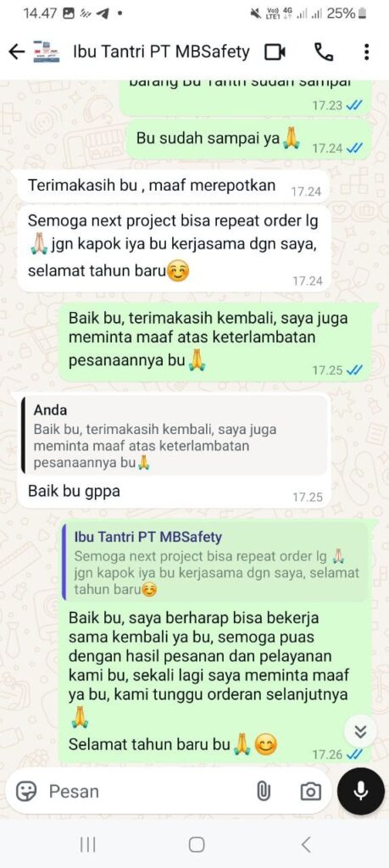The width and height of the screenshot is (389, 868).
Task: Tap the paperclip attachment icon
Action: 263,792
